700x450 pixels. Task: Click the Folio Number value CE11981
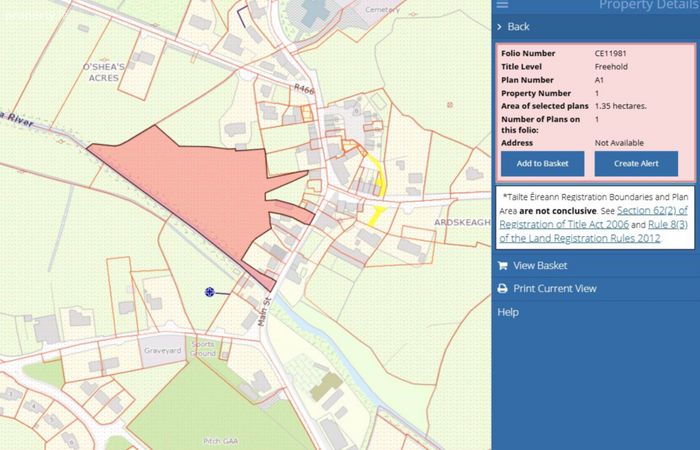pos(610,53)
